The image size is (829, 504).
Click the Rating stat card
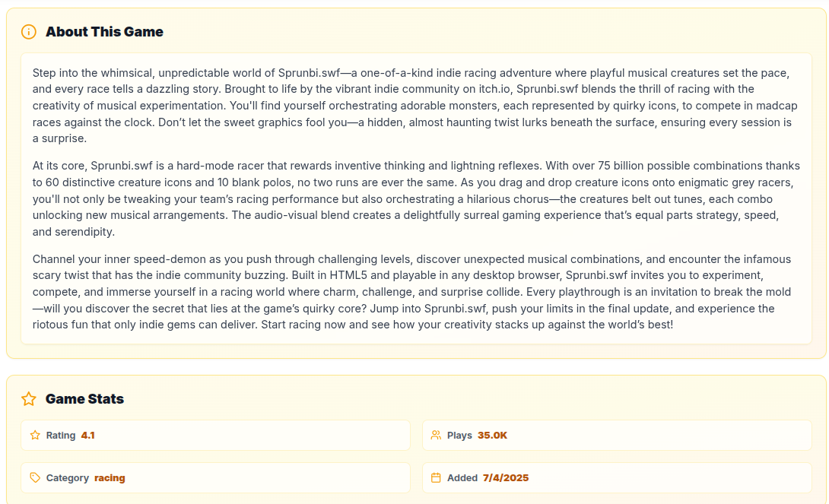[216, 436]
